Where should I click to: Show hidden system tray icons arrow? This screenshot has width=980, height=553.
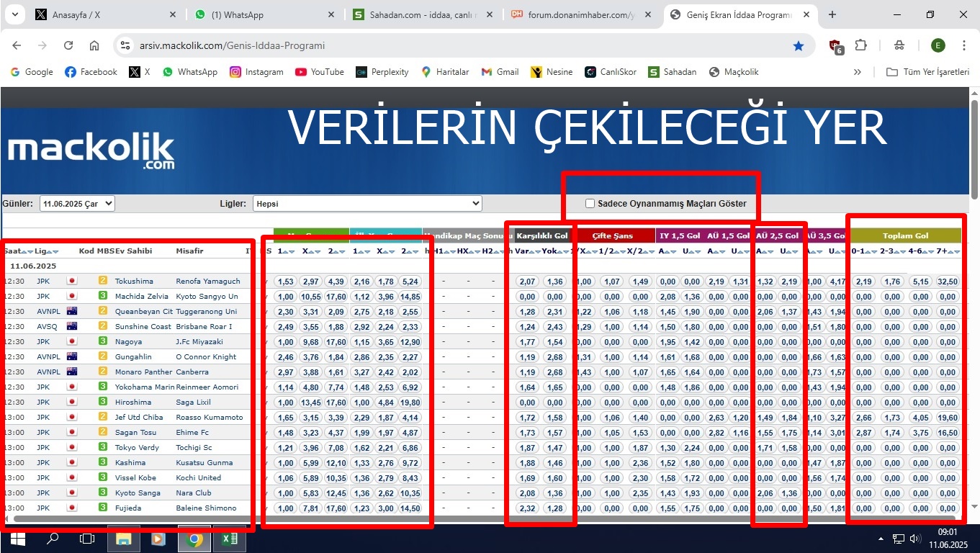coord(881,539)
